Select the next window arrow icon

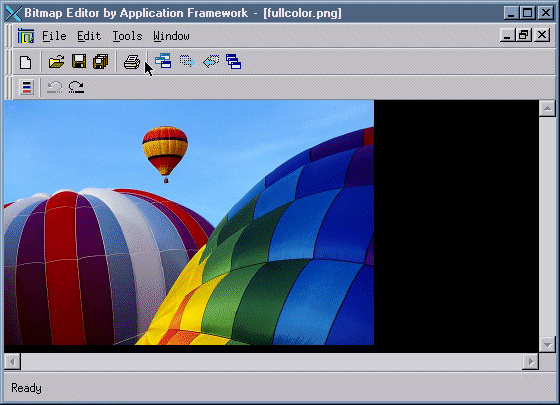click(x=187, y=61)
